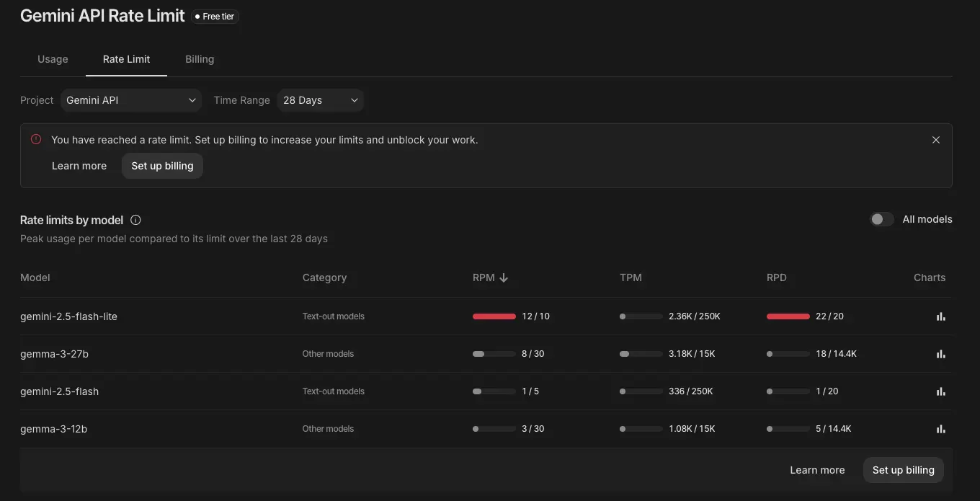Click the RPM sort arrow
980x501 pixels.
[504, 278]
